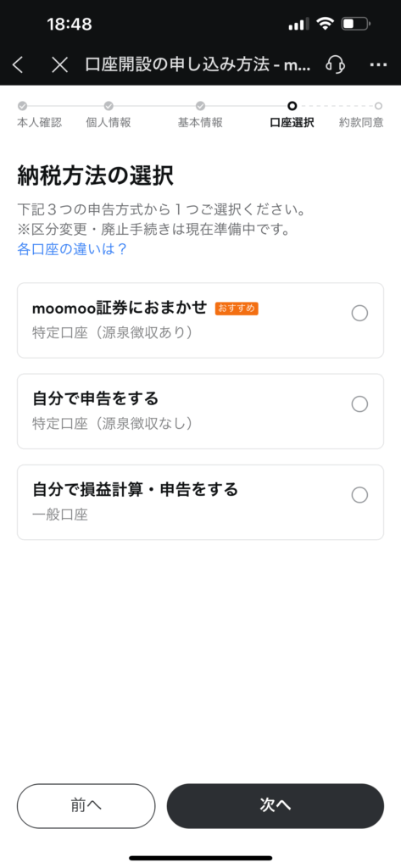Tap the orange おすすめ badge
This screenshot has height=868, width=401.
pyautogui.click(x=237, y=309)
